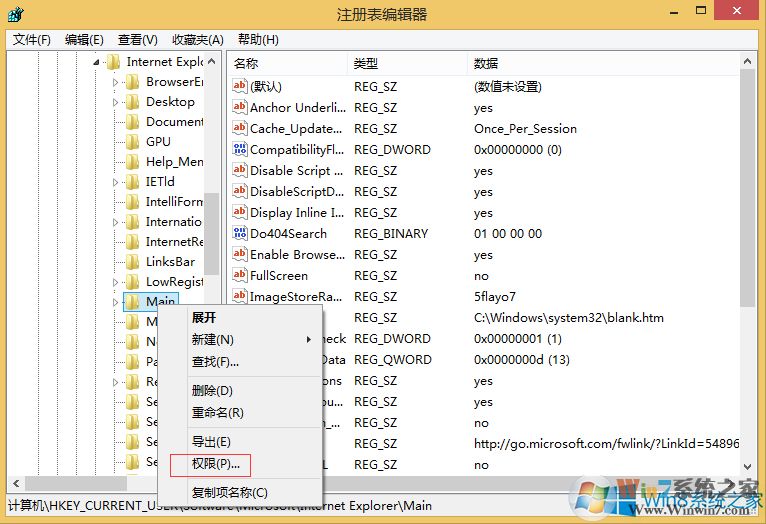This screenshot has width=766, height=524.
Task: Sort by the 名称 column header
Action: tap(288, 63)
